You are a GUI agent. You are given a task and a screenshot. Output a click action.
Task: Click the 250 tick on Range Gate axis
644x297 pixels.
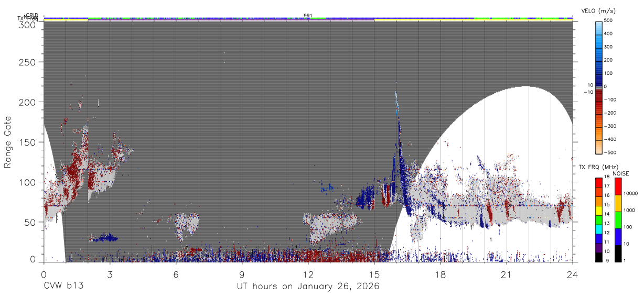pos(27,62)
